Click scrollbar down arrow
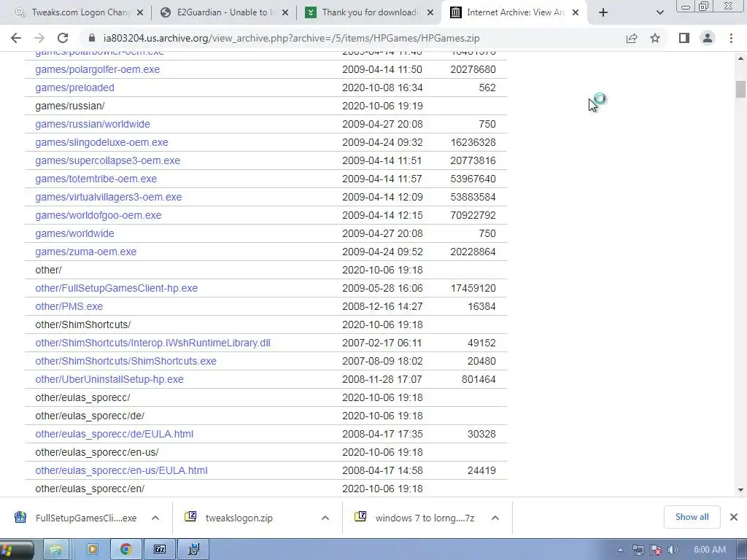The width and height of the screenshot is (747, 560). pos(740,489)
